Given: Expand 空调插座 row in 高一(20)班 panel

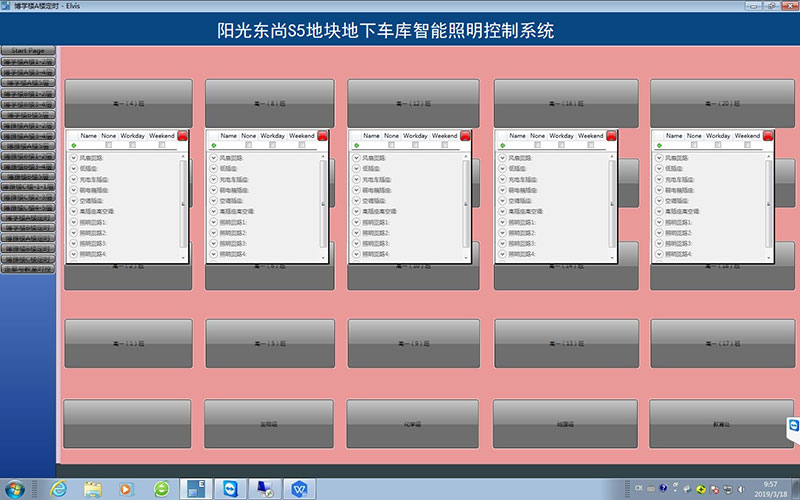Looking at the screenshot, I should tap(659, 201).
